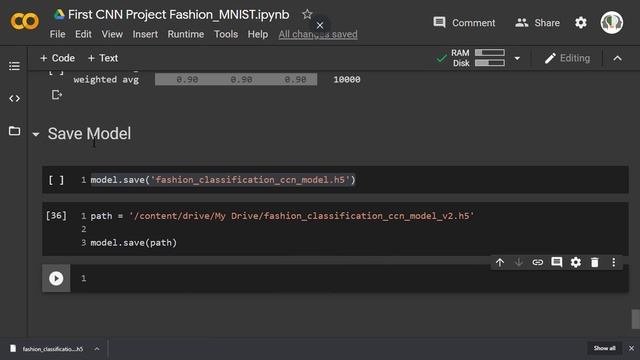Run cell number 36
Image resolution: width=640 pixels, height=360 pixels.
(56, 216)
